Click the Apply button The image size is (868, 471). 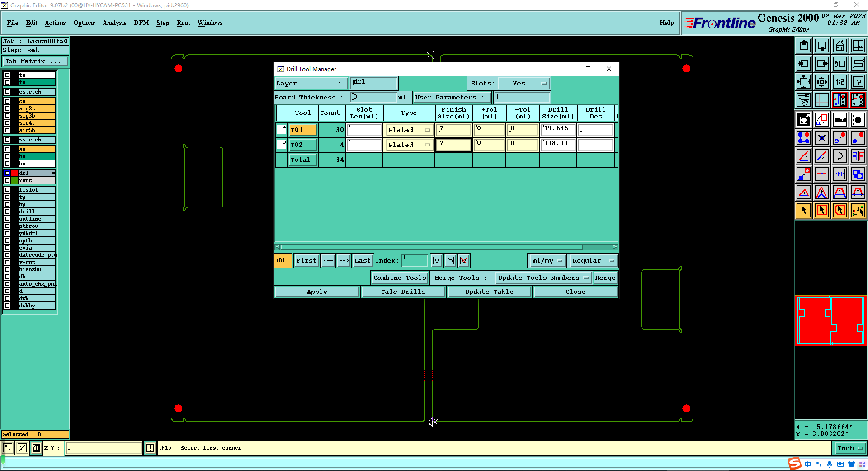click(317, 292)
